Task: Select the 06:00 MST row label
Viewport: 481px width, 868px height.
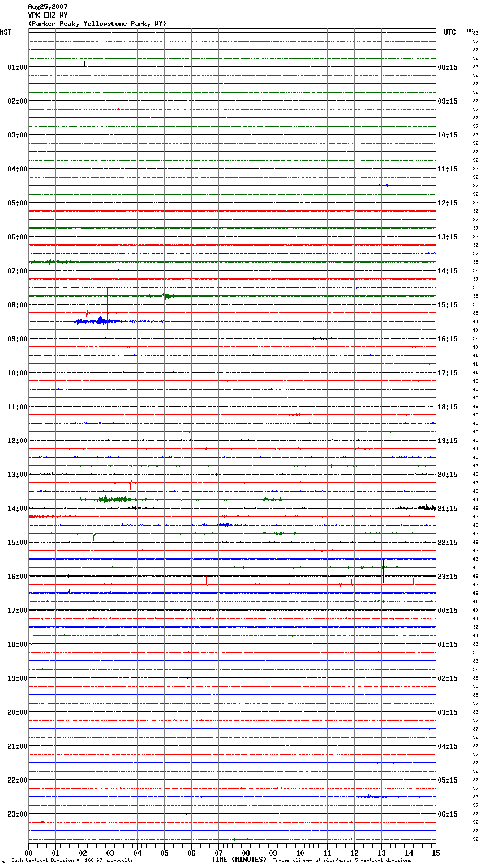Action: point(18,237)
